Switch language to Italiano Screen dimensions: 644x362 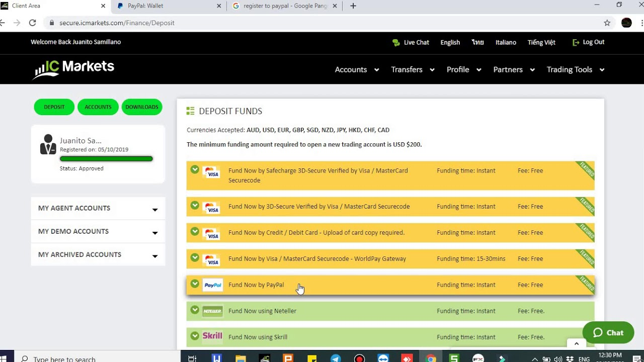click(x=506, y=43)
